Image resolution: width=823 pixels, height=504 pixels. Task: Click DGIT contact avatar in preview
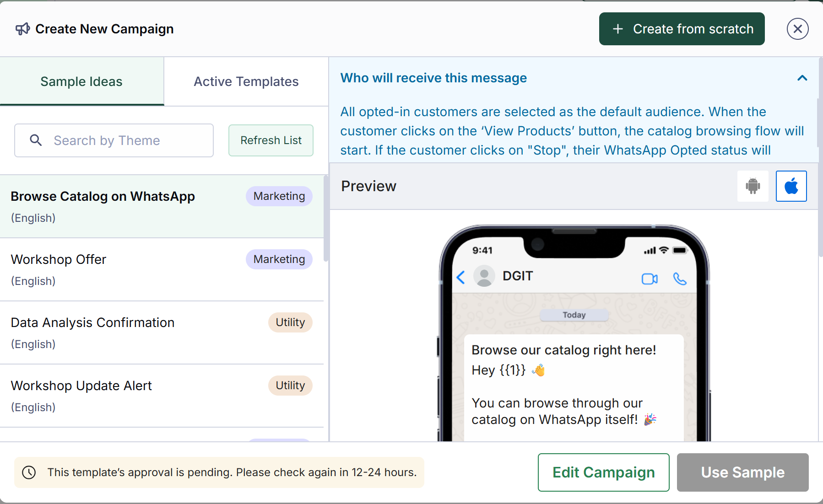point(484,276)
